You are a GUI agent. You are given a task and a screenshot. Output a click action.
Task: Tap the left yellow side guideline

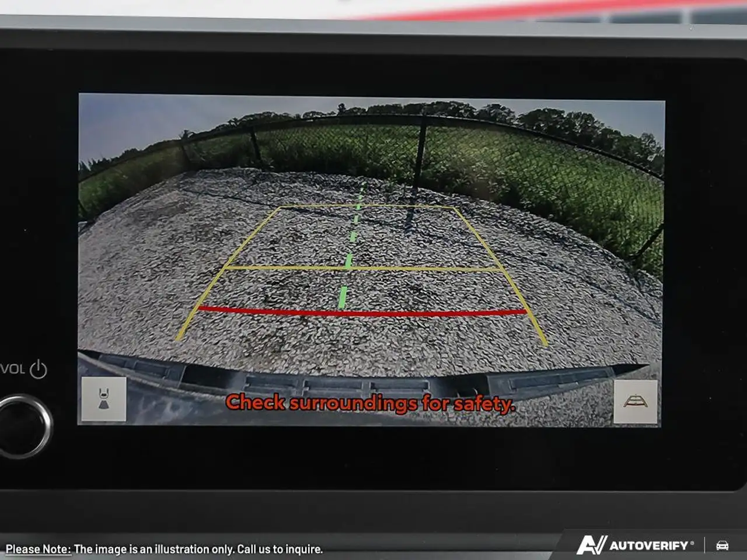pyautogui.click(x=228, y=274)
